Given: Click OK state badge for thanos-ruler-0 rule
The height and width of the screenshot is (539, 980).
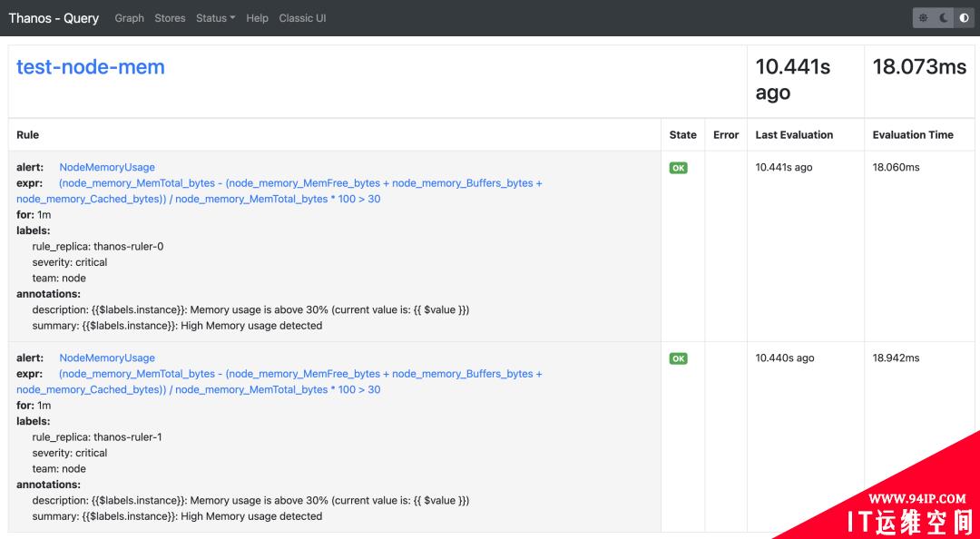Looking at the screenshot, I should 678,168.
